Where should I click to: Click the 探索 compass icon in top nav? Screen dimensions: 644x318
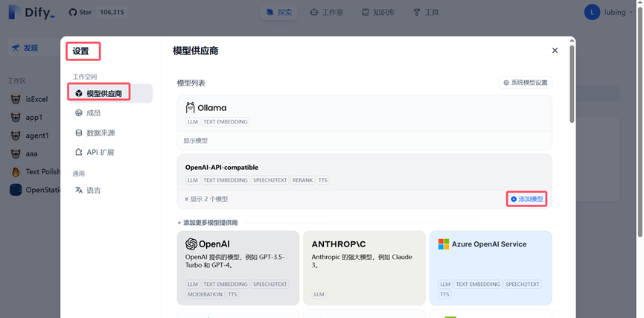point(270,13)
